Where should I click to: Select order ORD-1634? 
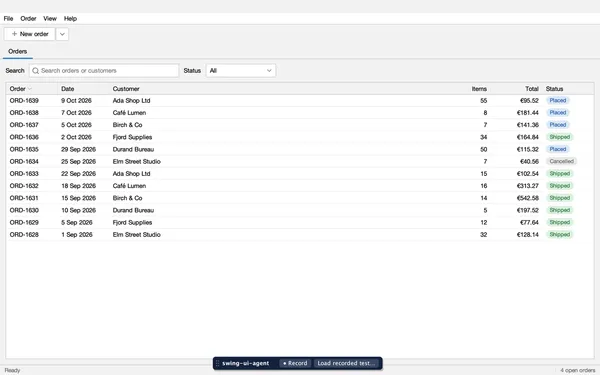pos(300,161)
